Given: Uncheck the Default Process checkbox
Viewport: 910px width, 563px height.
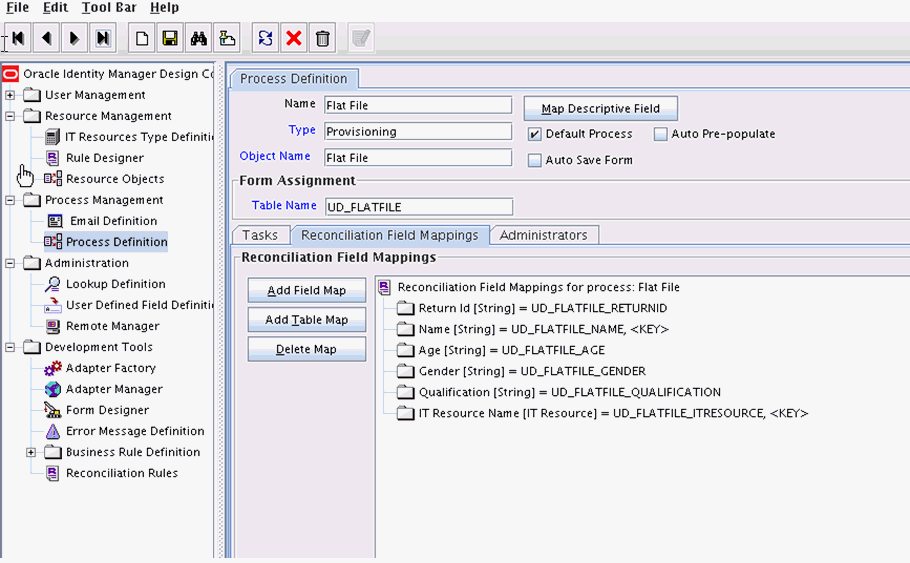Looking at the screenshot, I should click(x=535, y=135).
